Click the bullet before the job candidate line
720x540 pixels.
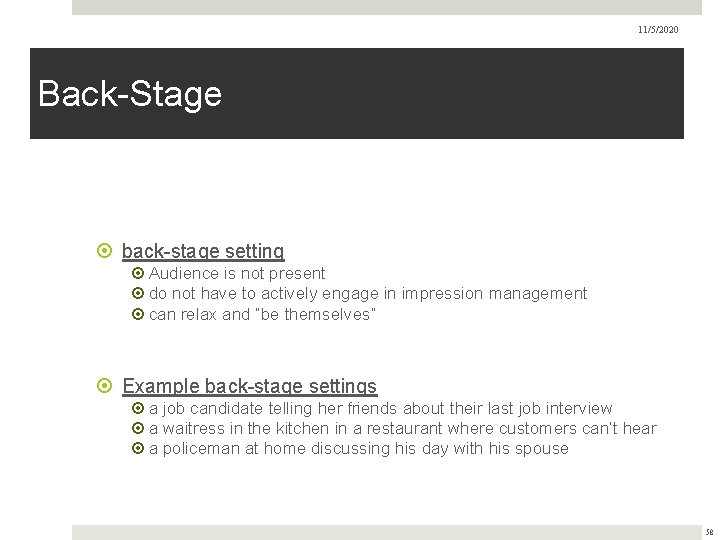[138, 409]
